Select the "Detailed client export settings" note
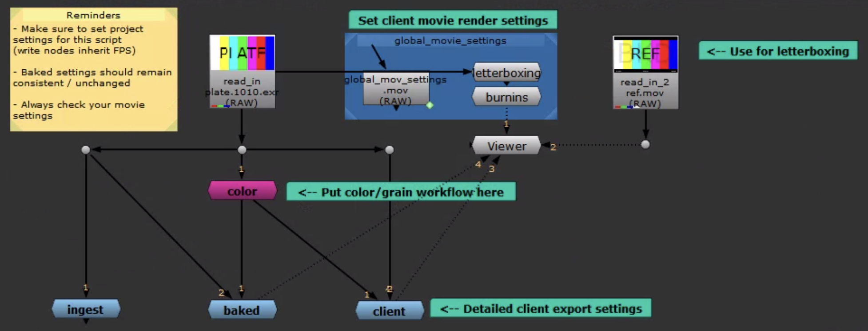Viewport: 868px width, 331px height. [540, 308]
